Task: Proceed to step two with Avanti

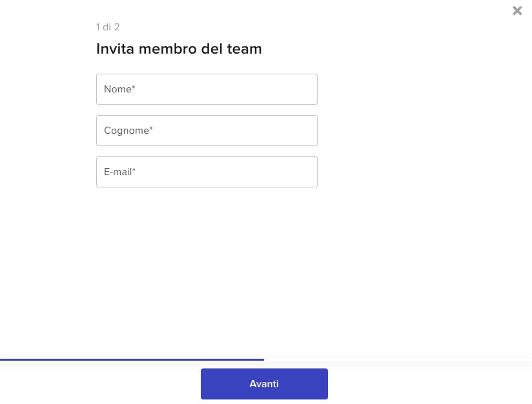Action: 264,384
